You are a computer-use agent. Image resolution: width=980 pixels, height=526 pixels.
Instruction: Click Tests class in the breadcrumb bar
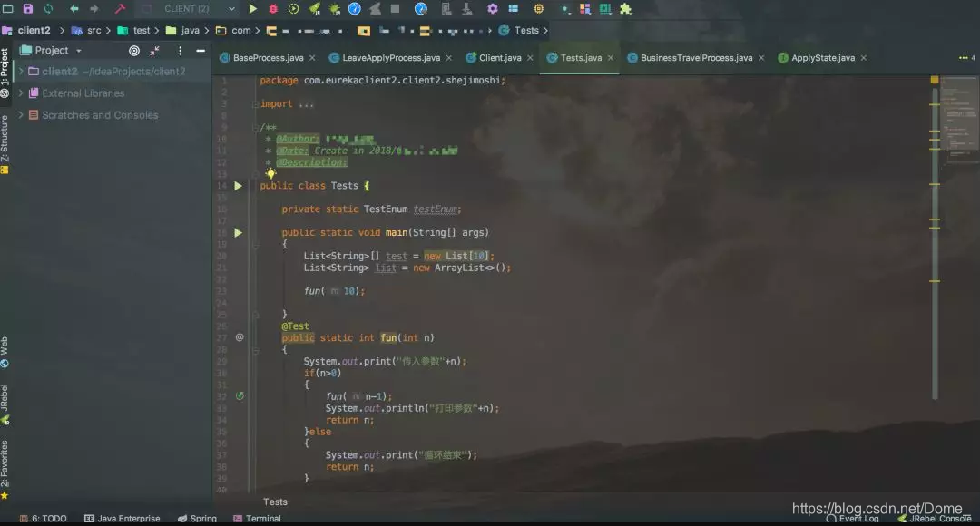(526, 31)
